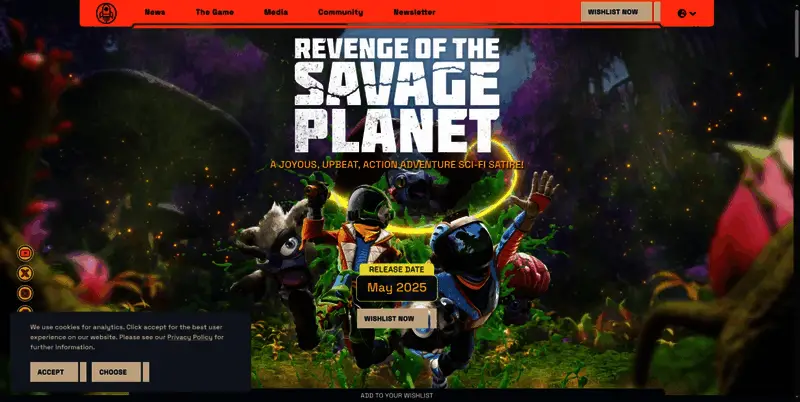Click the partially hidden social icon above cookie banner
800x402 pixels.
[26, 309]
